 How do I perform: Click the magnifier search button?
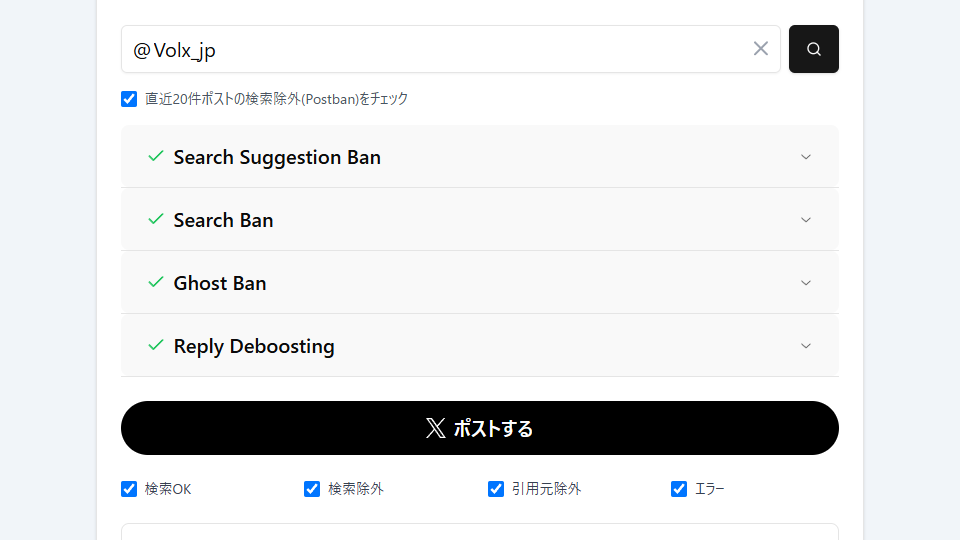813,49
